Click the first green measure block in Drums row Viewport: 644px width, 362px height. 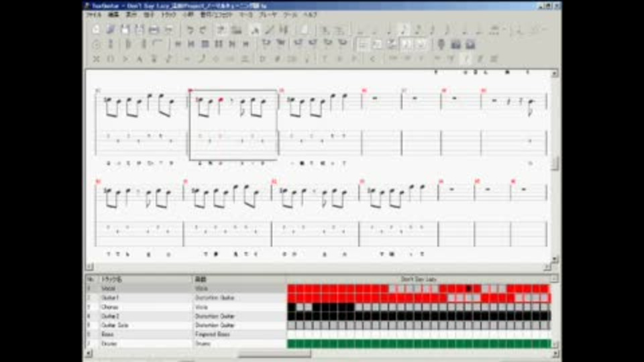click(292, 343)
